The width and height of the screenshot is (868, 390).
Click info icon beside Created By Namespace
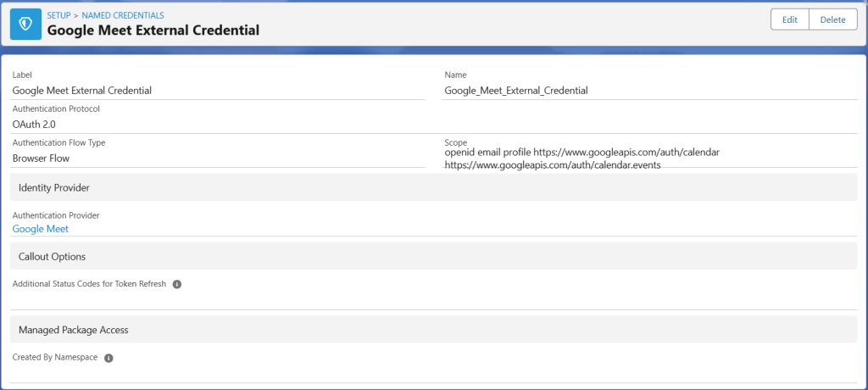[109, 358]
